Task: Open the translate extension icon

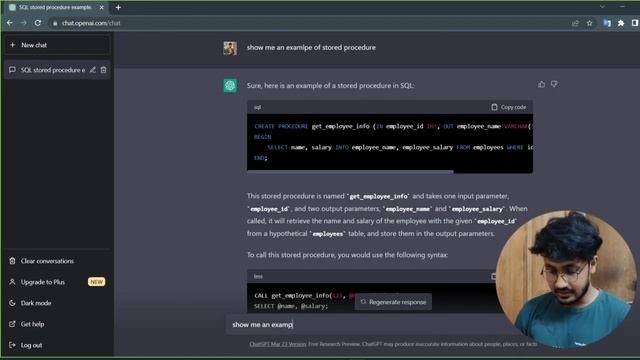Action: point(607,23)
